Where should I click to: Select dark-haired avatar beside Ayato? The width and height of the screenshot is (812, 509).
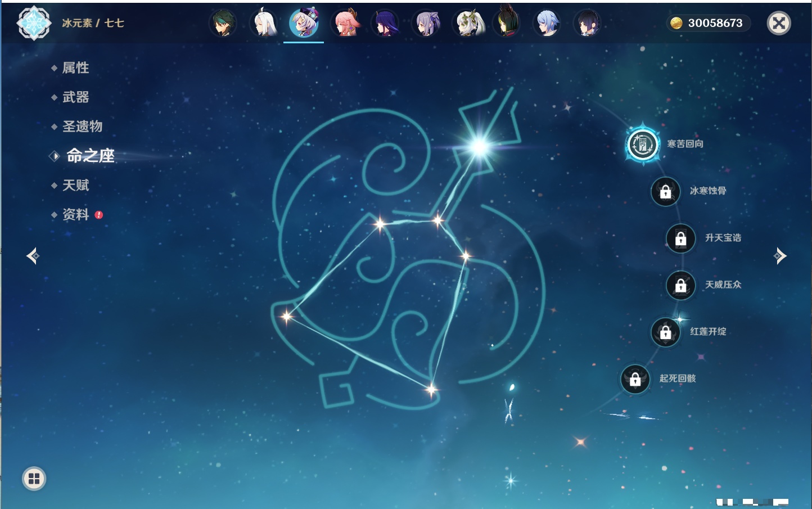(x=588, y=24)
